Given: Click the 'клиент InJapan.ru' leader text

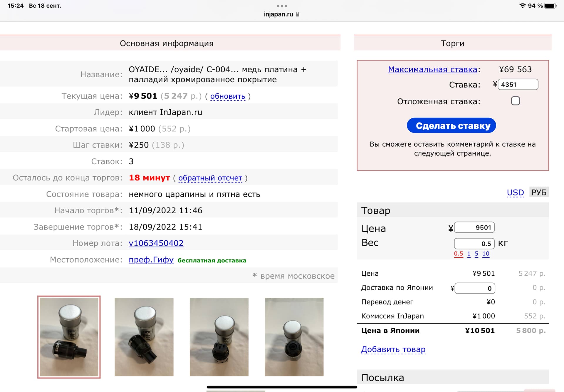Looking at the screenshot, I should 165,112.
